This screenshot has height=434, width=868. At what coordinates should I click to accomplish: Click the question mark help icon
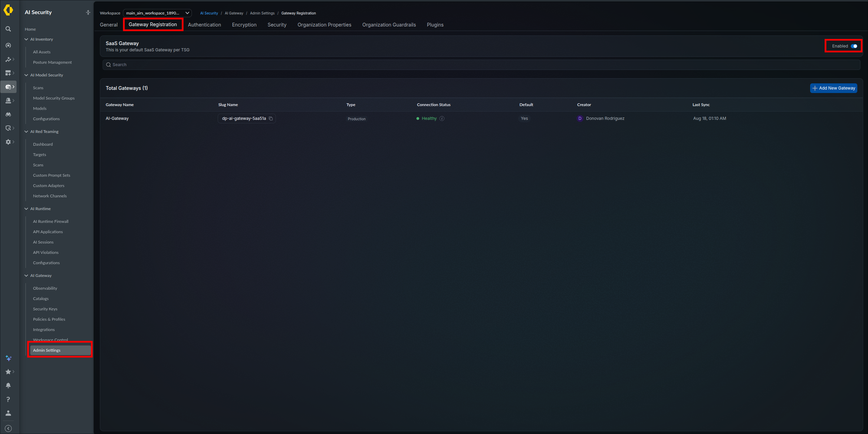8,399
